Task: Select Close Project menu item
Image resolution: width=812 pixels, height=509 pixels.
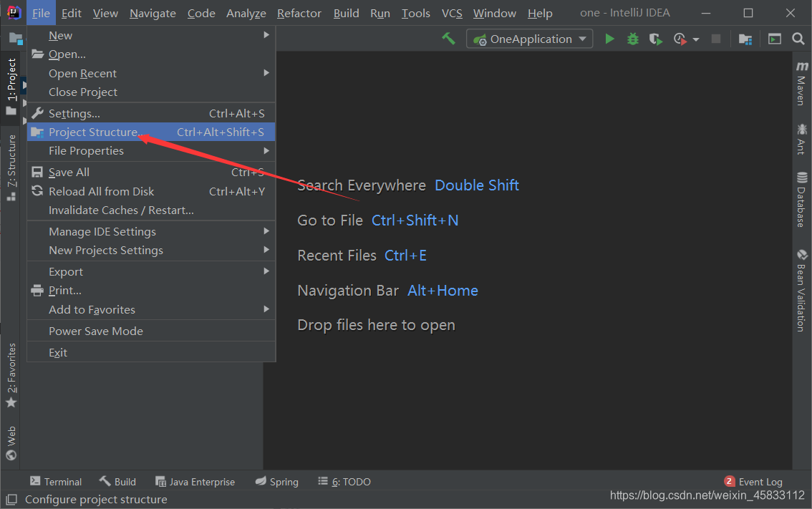Action: [x=151, y=92]
